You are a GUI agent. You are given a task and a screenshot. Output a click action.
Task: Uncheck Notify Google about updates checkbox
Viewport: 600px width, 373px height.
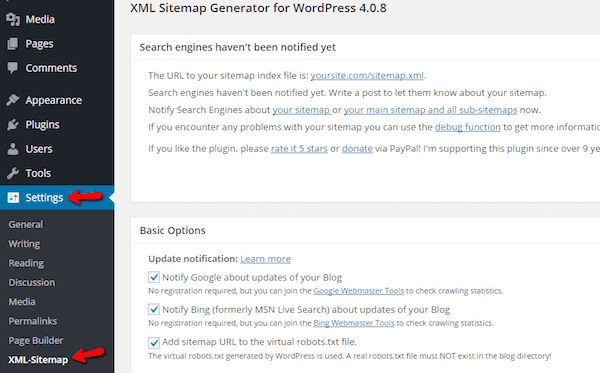(x=154, y=277)
